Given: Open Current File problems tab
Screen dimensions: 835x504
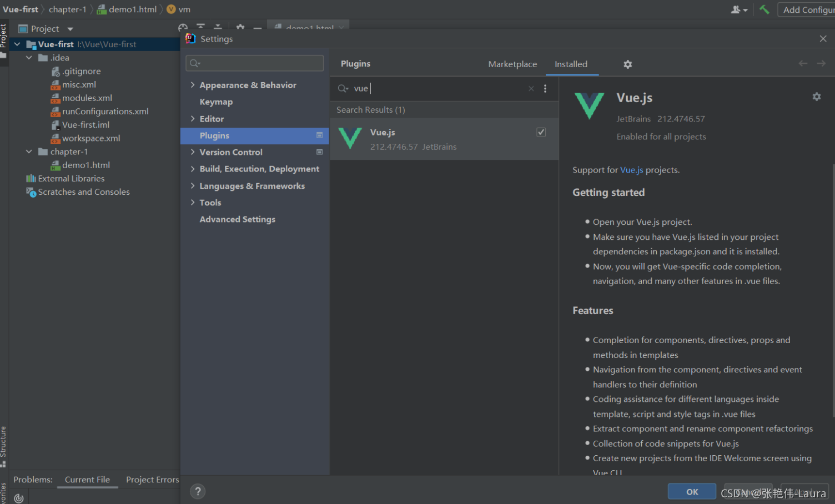Looking at the screenshot, I should pyautogui.click(x=87, y=480).
